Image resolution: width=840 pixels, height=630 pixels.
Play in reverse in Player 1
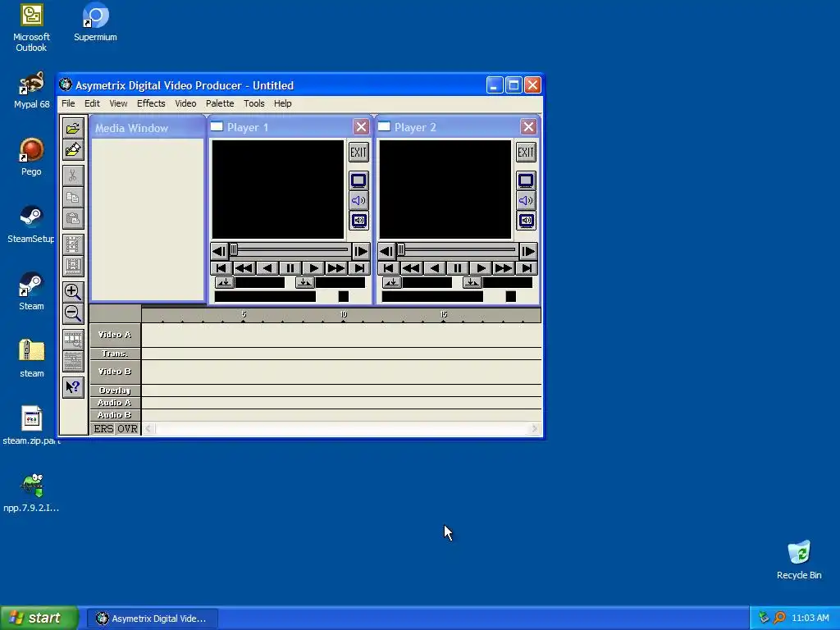[267, 268]
